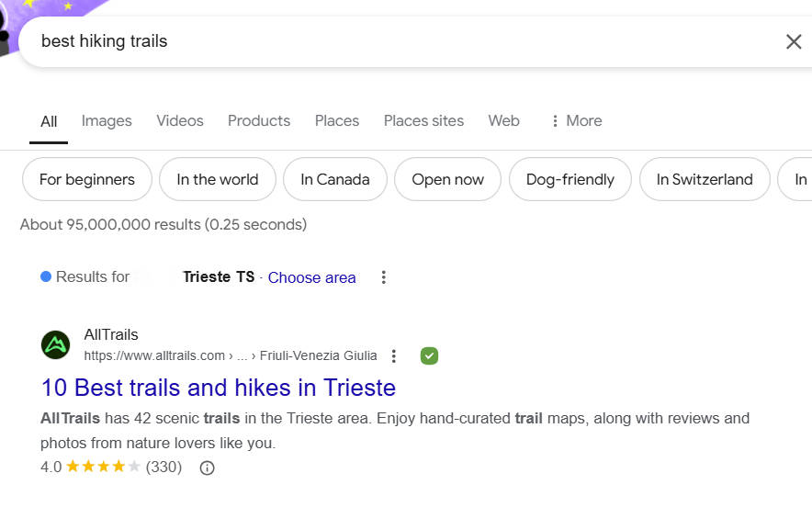This screenshot has height=507, width=812.
Task: Switch to the Videos tab
Action: pos(180,120)
